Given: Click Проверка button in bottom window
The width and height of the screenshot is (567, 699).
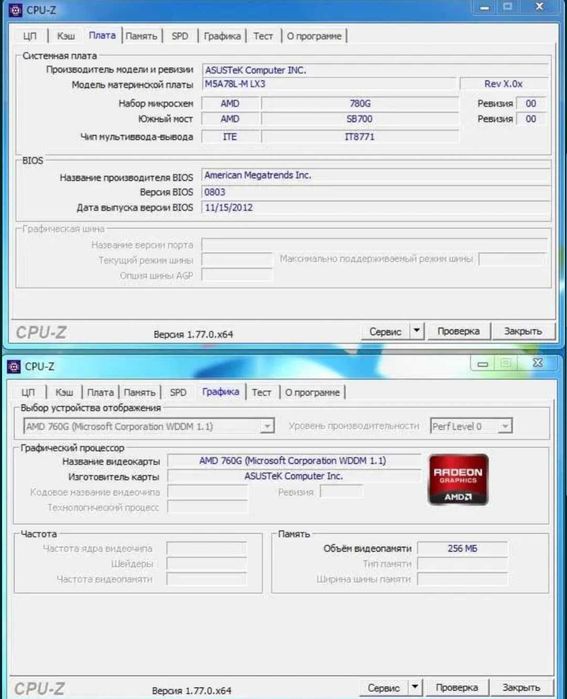Looking at the screenshot, I should (x=457, y=687).
